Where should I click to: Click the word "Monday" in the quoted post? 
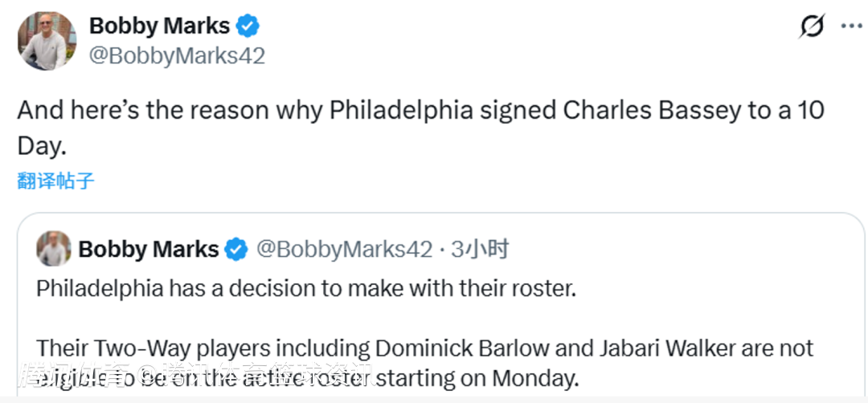pos(533,377)
